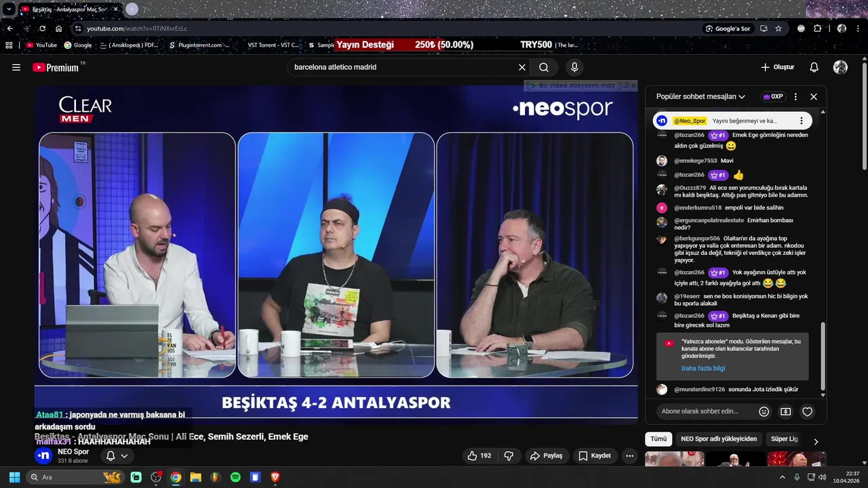Show hidden system tray icons

click(x=783, y=477)
